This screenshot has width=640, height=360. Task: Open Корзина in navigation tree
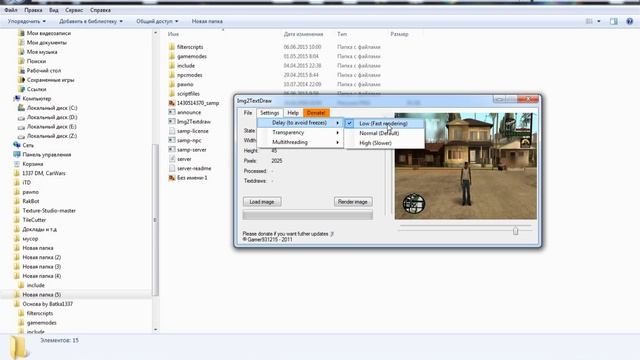[x=33, y=164]
